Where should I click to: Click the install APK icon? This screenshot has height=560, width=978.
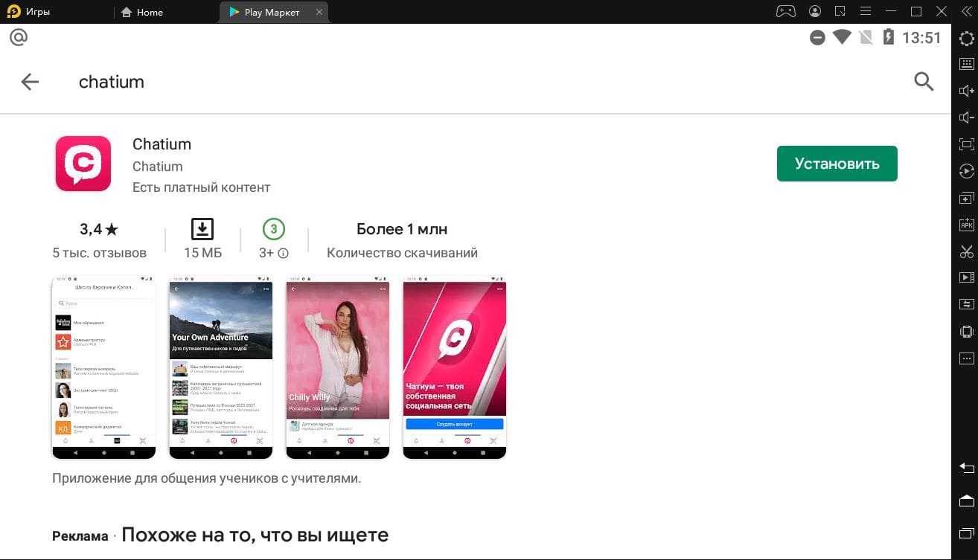[x=966, y=225]
